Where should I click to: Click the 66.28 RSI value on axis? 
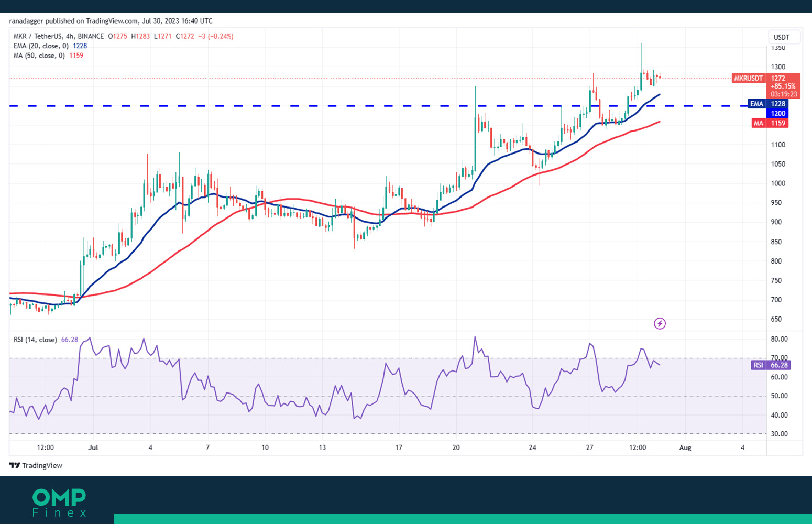pyautogui.click(x=779, y=365)
